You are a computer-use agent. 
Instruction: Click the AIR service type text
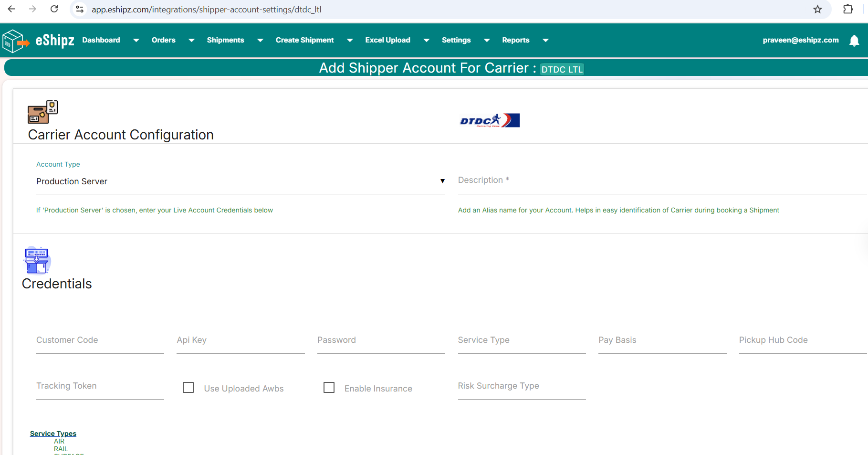point(59,441)
